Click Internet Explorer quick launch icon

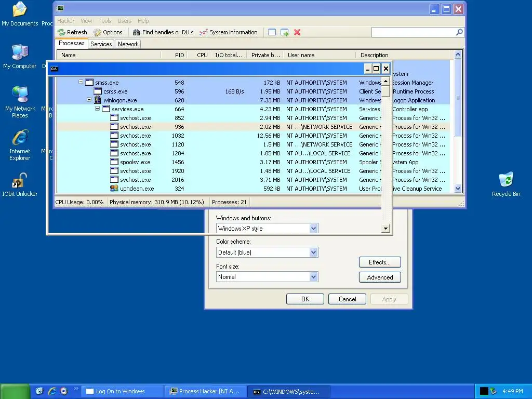(x=52, y=391)
